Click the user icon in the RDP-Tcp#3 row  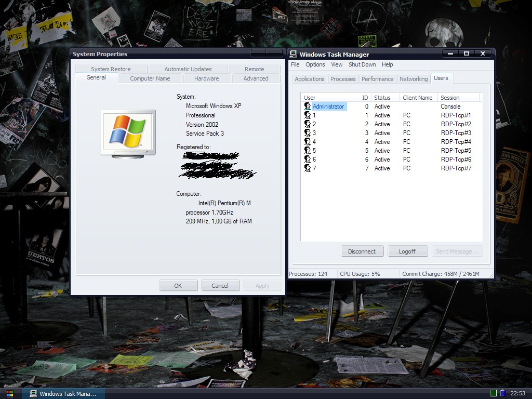308,132
